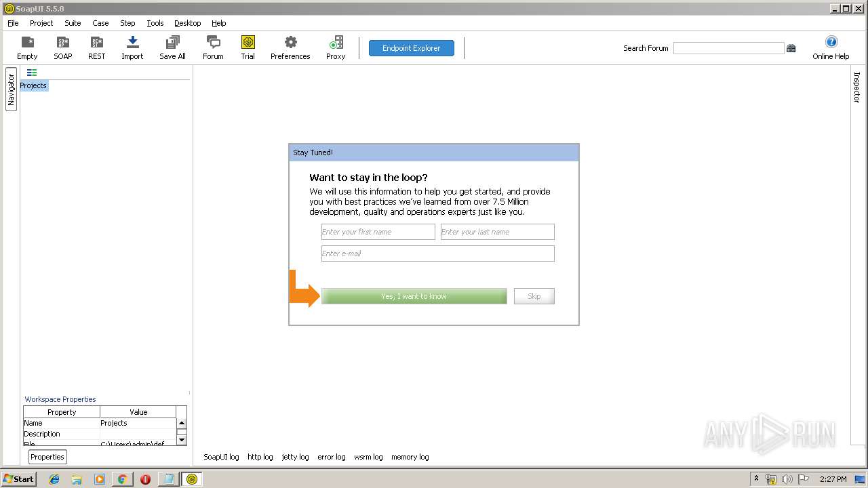Open Windows Explorer folder in taskbar
Screen dimensions: 868x488
coord(77,479)
